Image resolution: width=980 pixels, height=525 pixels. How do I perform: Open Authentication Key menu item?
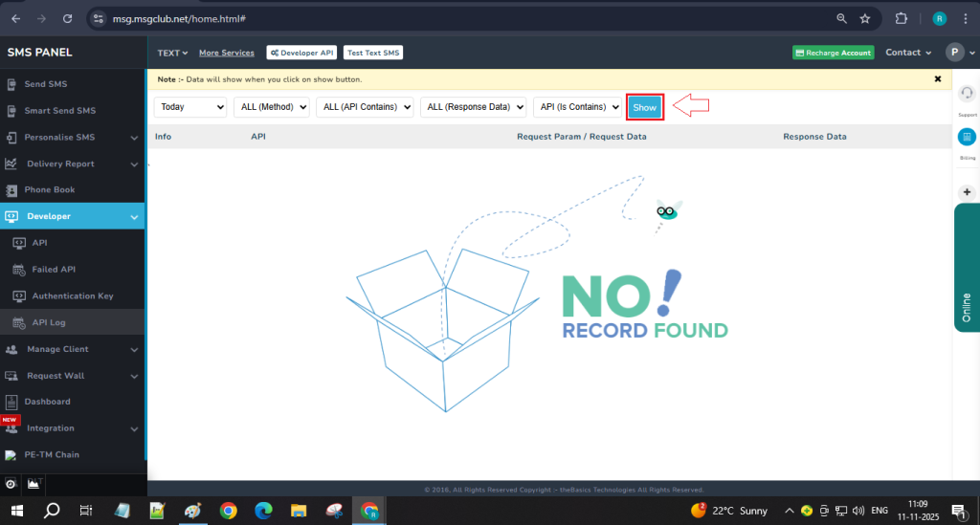[x=72, y=296]
